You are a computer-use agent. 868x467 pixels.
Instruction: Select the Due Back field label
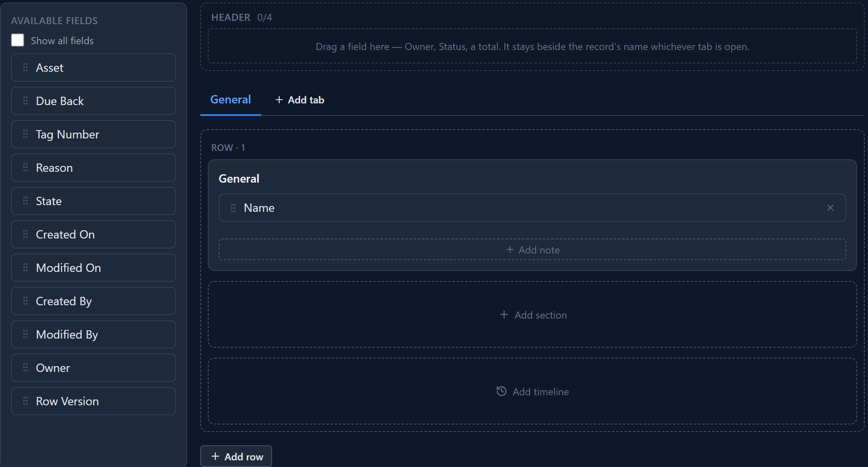click(60, 101)
